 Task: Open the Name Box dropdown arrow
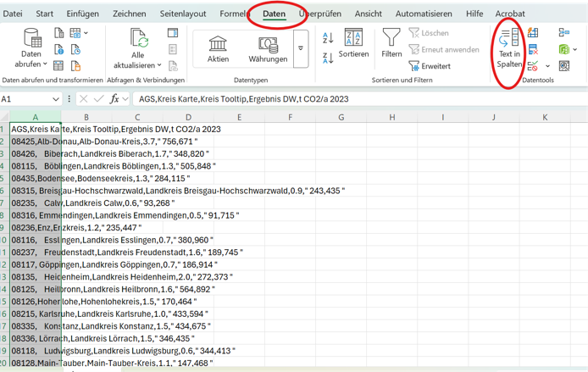coord(56,99)
